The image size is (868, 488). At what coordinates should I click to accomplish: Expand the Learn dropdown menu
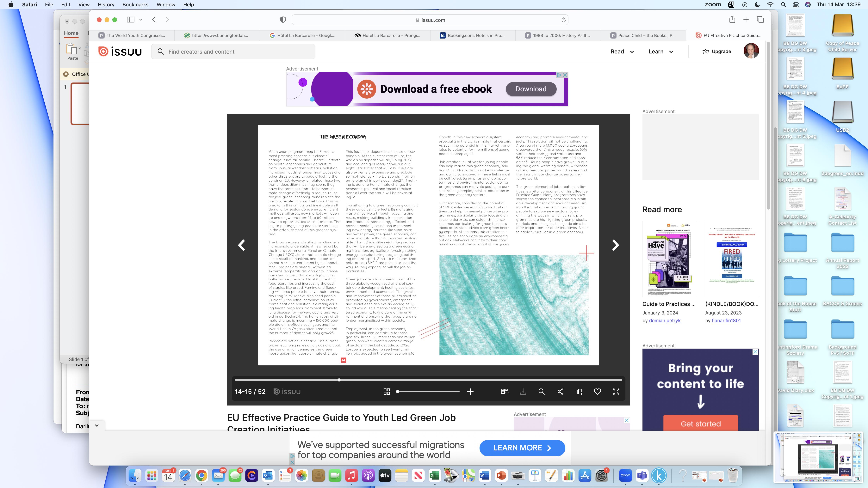click(x=660, y=52)
